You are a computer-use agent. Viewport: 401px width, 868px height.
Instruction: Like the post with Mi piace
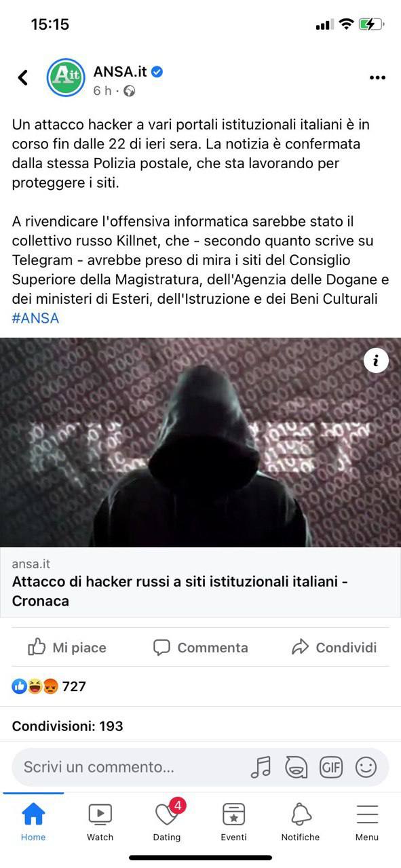pyautogui.click(x=67, y=648)
